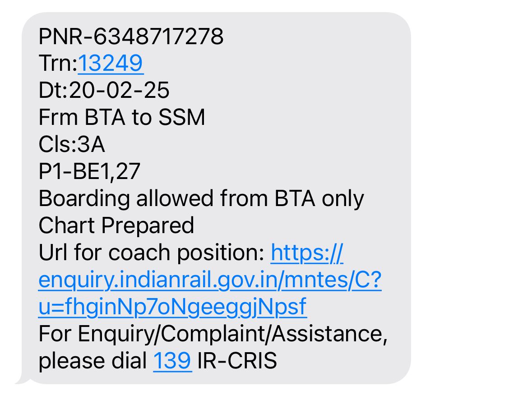Open the https:// coach position link start
The image size is (532, 404).
pyautogui.click(x=307, y=253)
